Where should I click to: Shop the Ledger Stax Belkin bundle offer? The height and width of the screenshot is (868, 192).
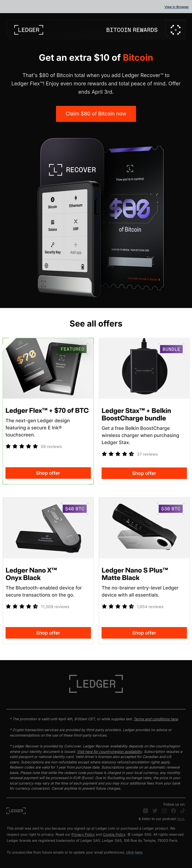click(144, 473)
